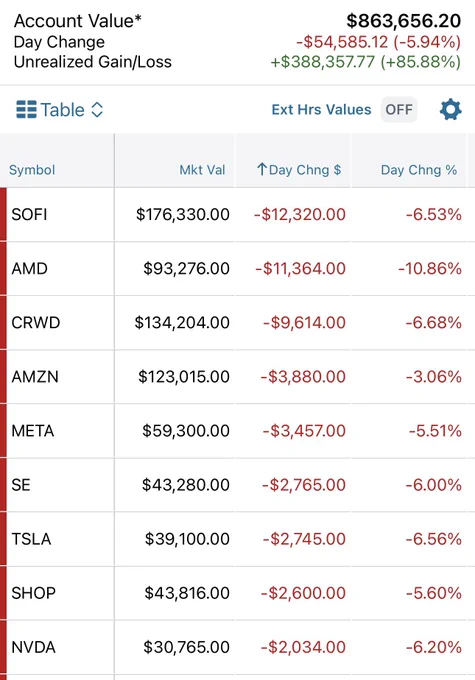This screenshot has height=680, width=475.
Task: Open the SOFI position row
Action: pos(237,215)
